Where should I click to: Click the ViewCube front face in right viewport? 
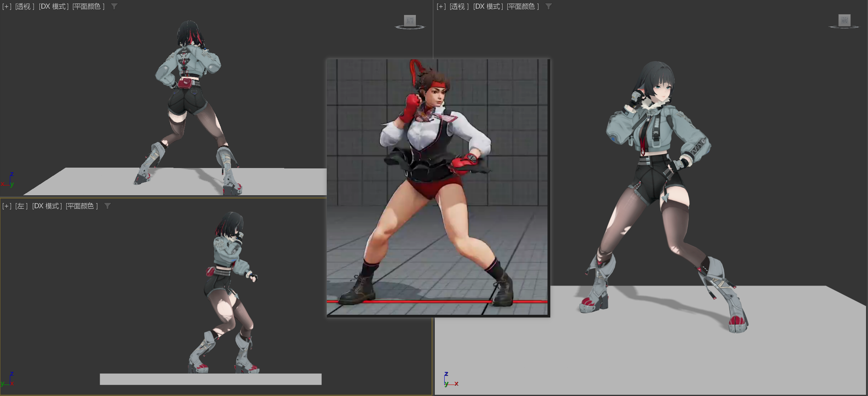pos(844,20)
